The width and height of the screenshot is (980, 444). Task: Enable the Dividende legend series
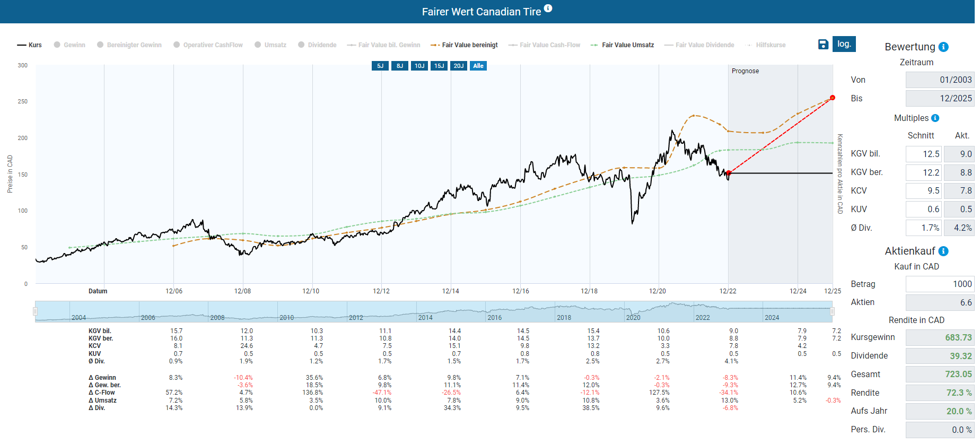click(x=317, y=45)
